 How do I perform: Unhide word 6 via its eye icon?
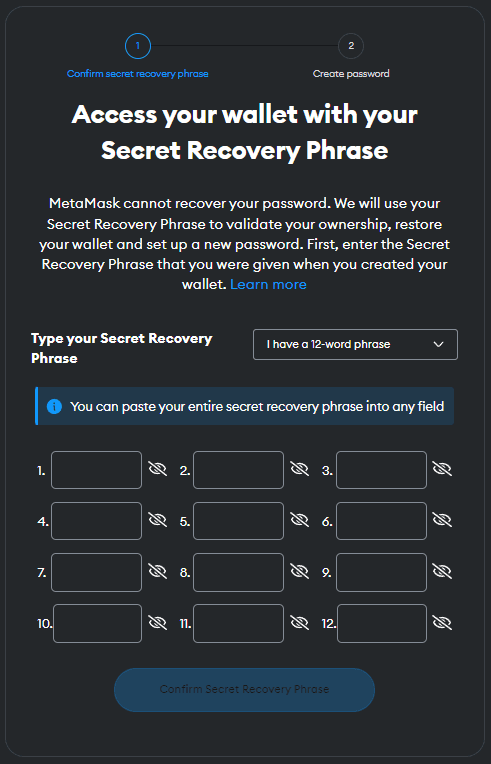[442, 520]
